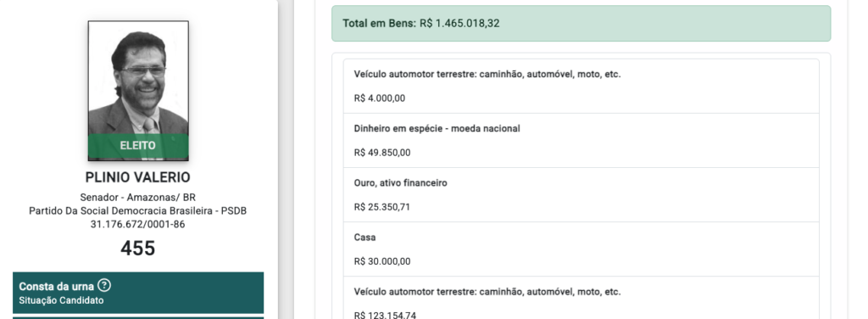This screenshot has height=319, width=868.
Task: Click the Consta da urna status panel
Action: (x=138, y=293)
